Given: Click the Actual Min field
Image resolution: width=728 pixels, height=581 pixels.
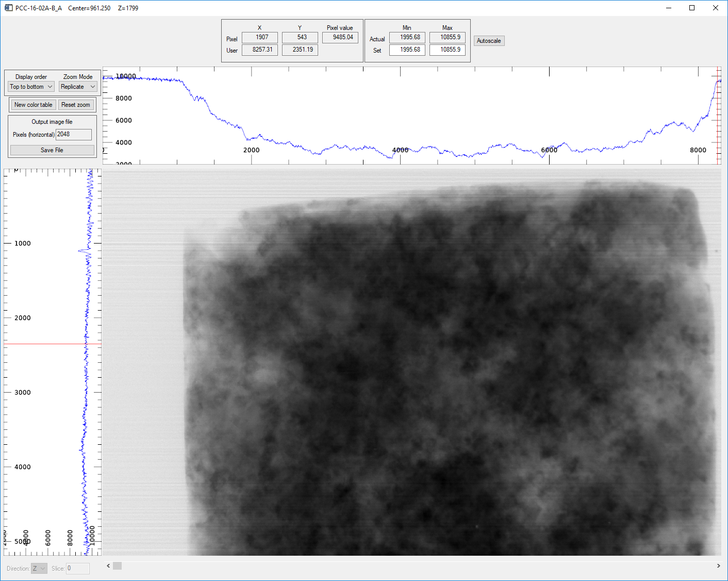Looking at the screenshot, I should pyautogui.click(x=407, y=38).
